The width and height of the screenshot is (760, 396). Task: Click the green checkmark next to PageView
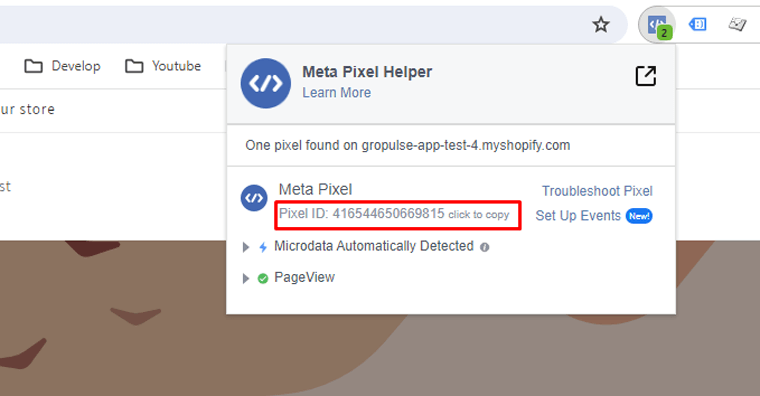263,279
